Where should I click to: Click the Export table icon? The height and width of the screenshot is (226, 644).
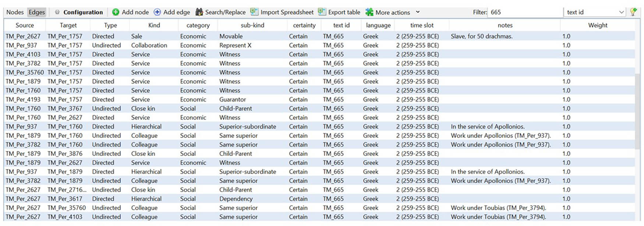(322, 12)
